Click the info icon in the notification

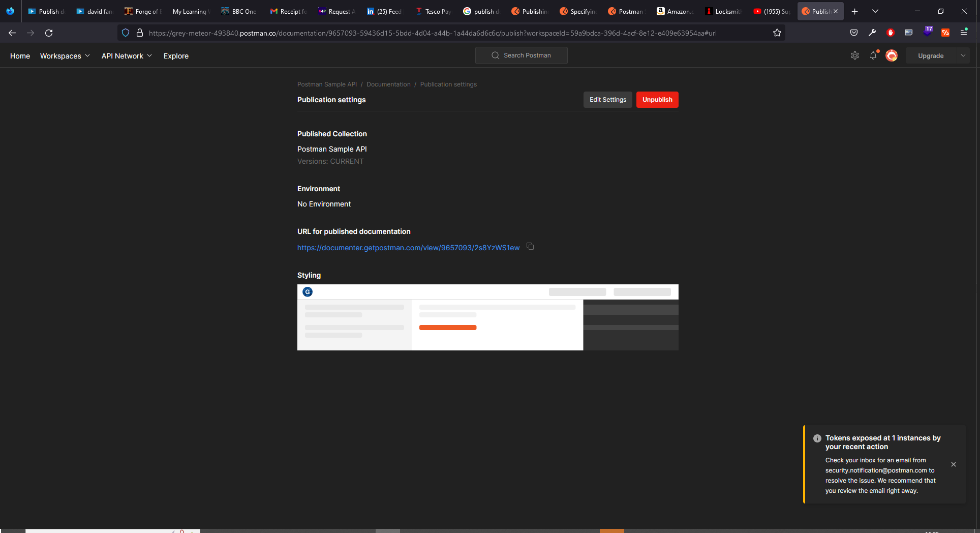pyautogui.click(x=817, y=438)
